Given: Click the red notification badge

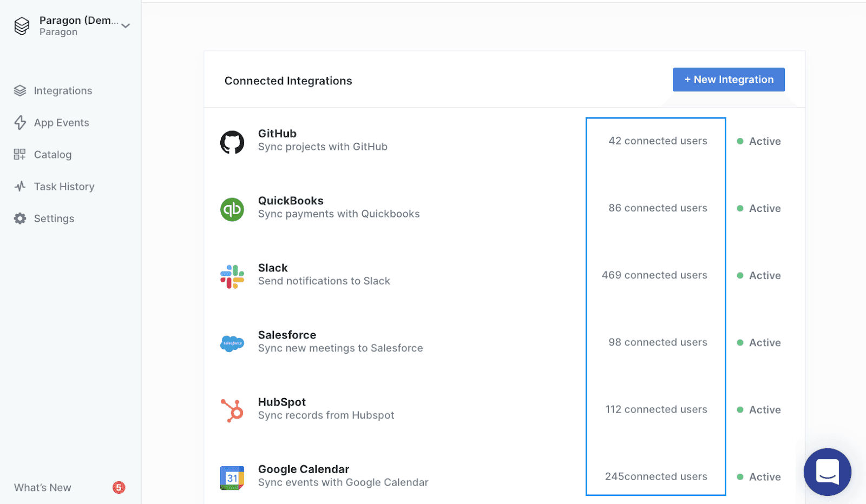Looking at the screenshot, I should pyautogui.click(x=119, y=488).
